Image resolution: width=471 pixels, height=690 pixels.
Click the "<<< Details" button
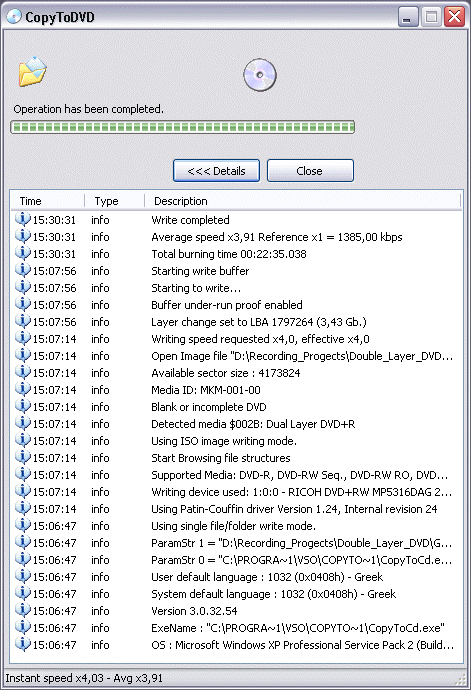[216, 170]
